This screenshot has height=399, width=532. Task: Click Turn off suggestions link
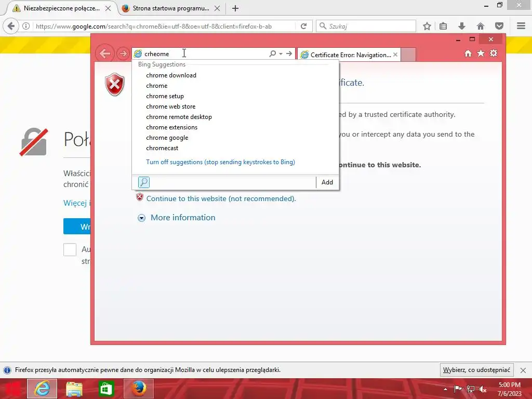point(220,162)
